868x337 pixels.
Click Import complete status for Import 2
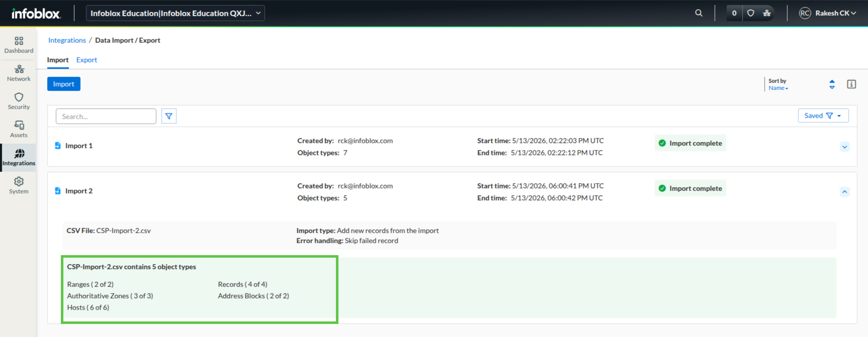[690, 188]
